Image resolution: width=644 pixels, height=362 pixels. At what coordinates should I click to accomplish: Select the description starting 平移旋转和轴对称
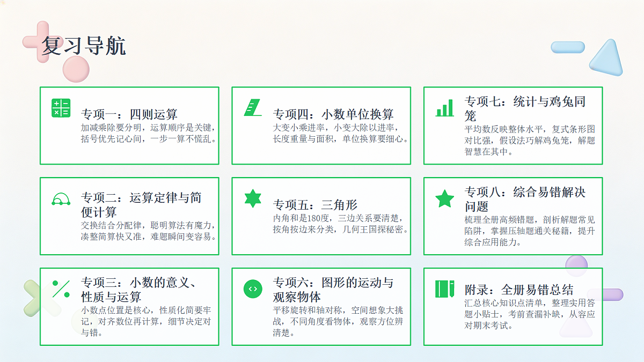[338, 321]
